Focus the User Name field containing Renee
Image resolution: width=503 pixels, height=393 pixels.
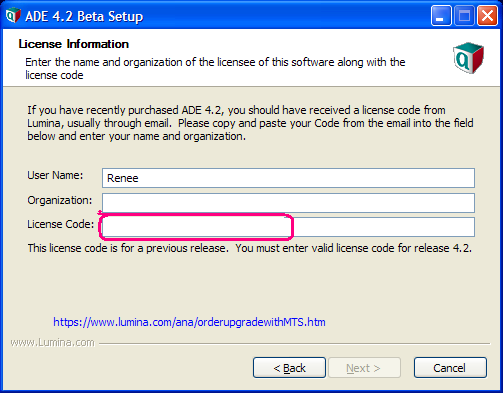[x=288, y=178]
